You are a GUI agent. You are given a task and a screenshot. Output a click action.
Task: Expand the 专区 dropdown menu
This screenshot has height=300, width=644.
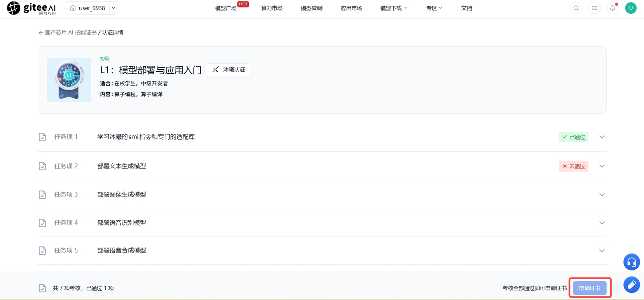[x=434, y=8]
